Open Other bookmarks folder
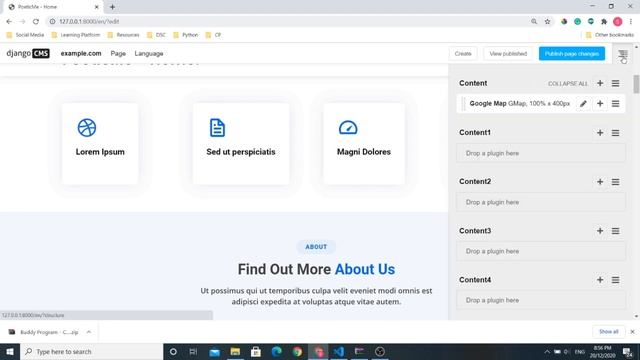 tap(610, 35)
